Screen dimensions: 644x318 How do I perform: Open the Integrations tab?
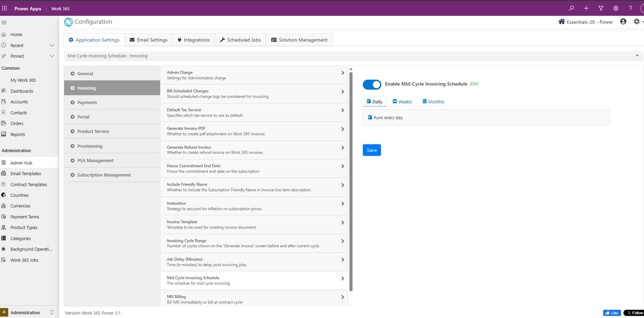tap(193, 40)
